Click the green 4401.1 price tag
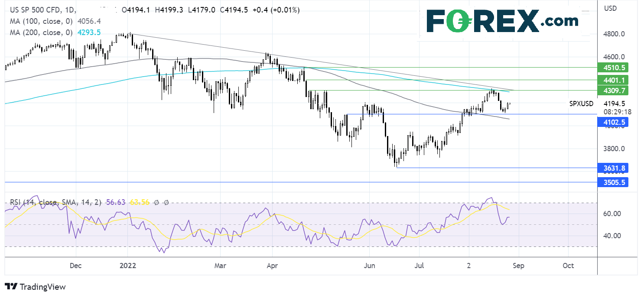644x298 pixels. [613, 80]
